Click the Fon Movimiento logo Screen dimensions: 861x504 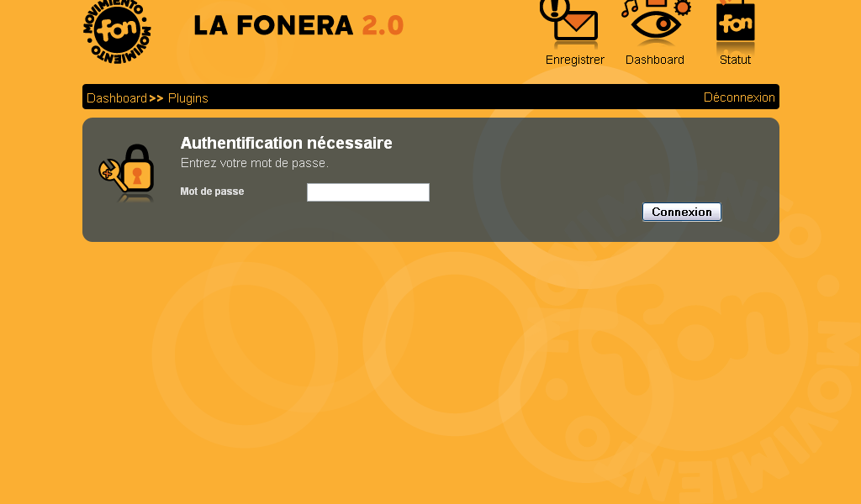[x=117, y=32]
